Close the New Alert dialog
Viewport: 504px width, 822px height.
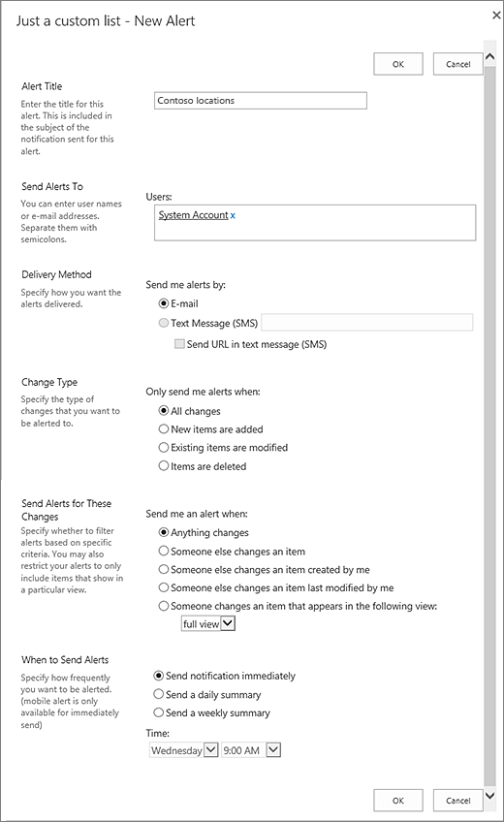coord(496,16)
